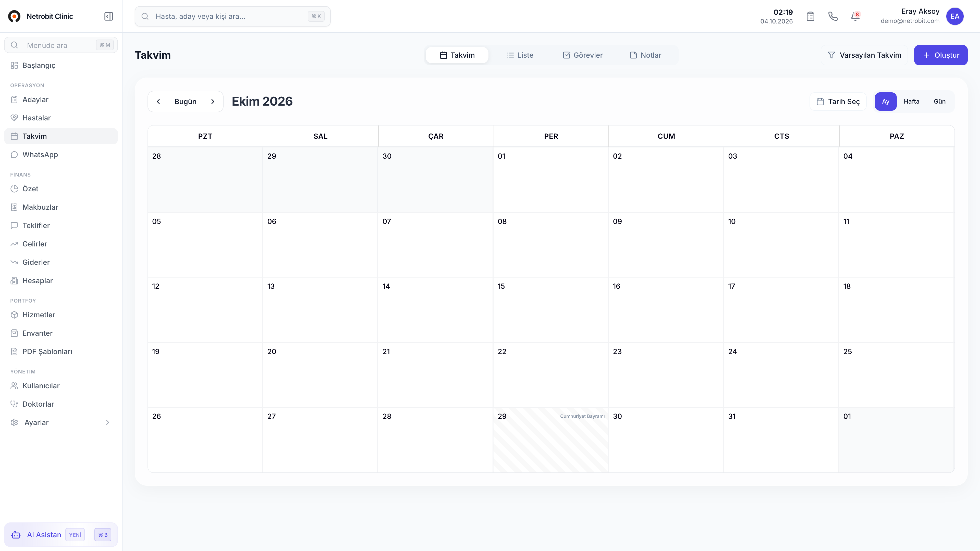Click the Bugün today button
This screenshot has height=551, width=980.
tap(185, 102)
